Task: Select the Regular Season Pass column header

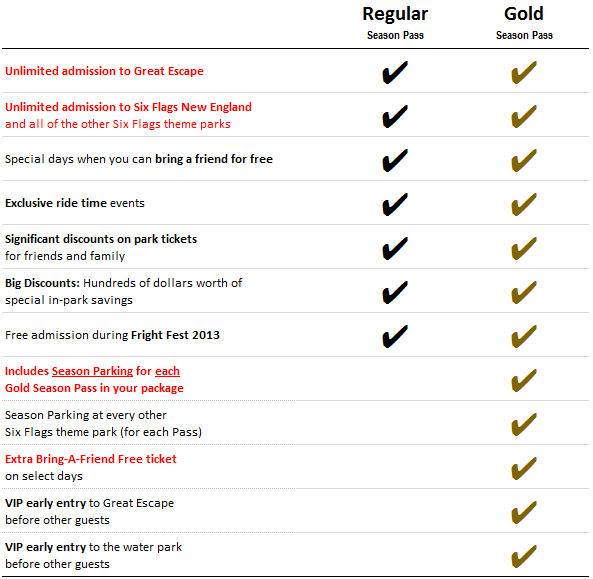Action: pyautogui.click(x=395, y=23)
